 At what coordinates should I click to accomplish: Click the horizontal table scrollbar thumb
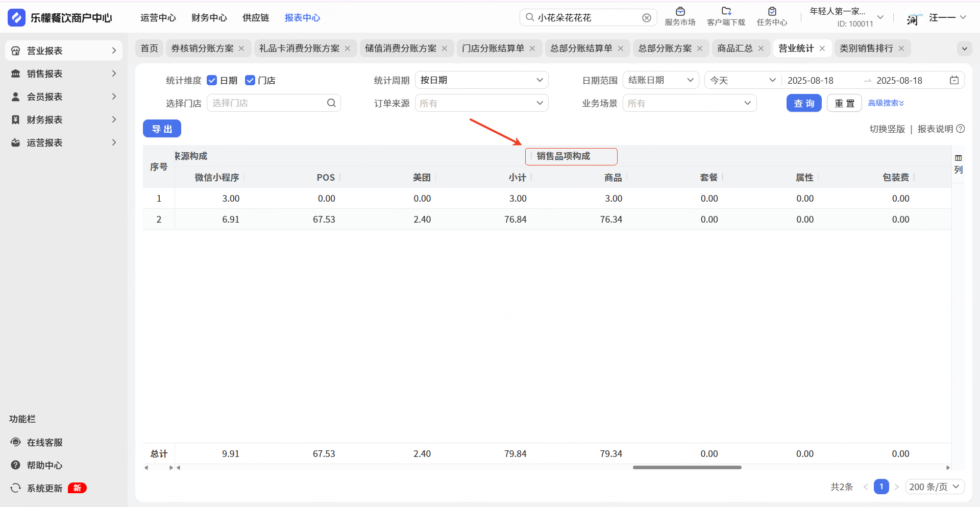pos(687,467)
